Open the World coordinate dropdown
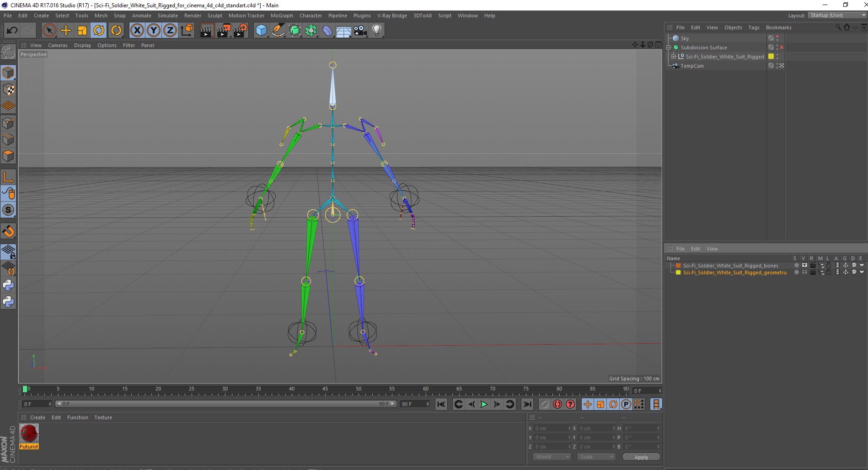868x470 pixels. tap(552, 457)
